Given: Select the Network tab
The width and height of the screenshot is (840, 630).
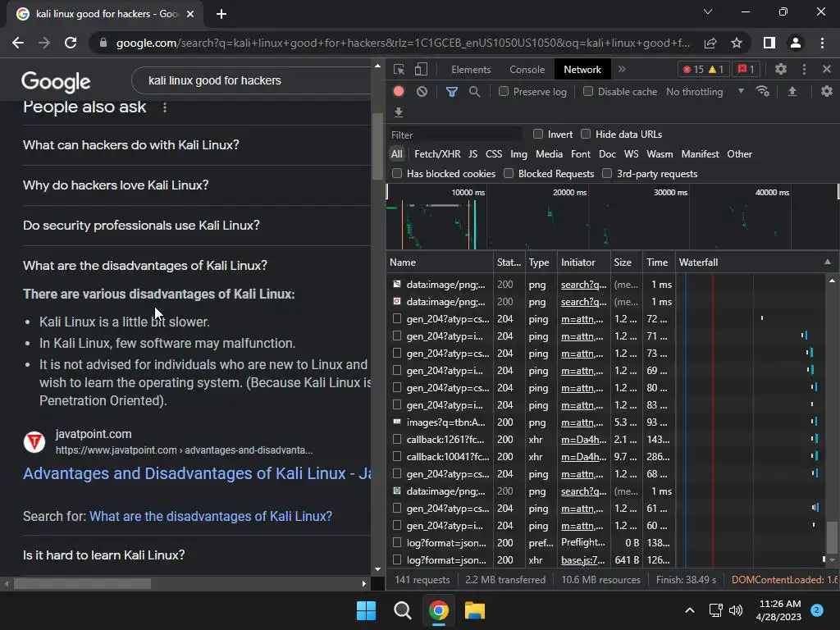Looking at the screenshot, I should coord(582,70).
